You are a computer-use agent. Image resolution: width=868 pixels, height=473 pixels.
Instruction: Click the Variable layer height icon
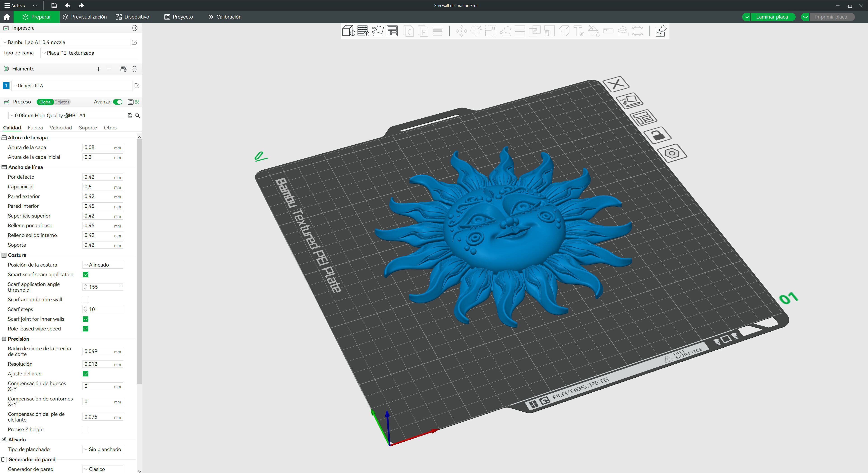pyautogui.click(x=438, y=31)
